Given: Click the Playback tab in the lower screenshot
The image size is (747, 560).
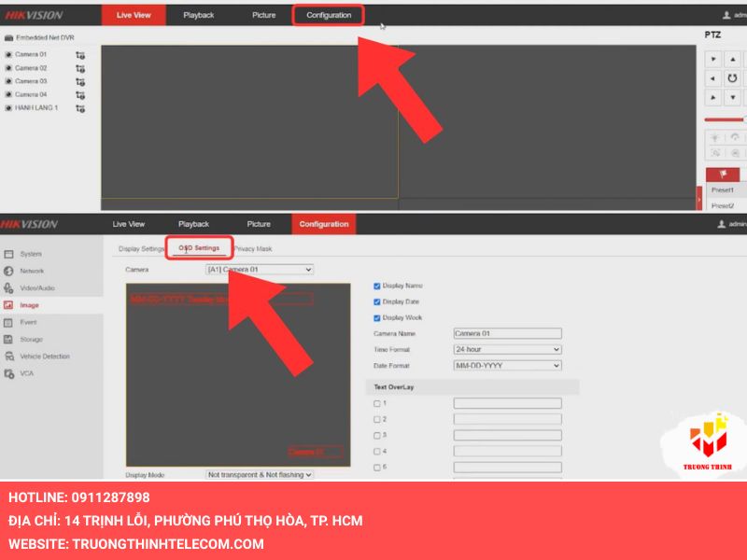Looking at the screenshot, I should [x=193, y=224].
